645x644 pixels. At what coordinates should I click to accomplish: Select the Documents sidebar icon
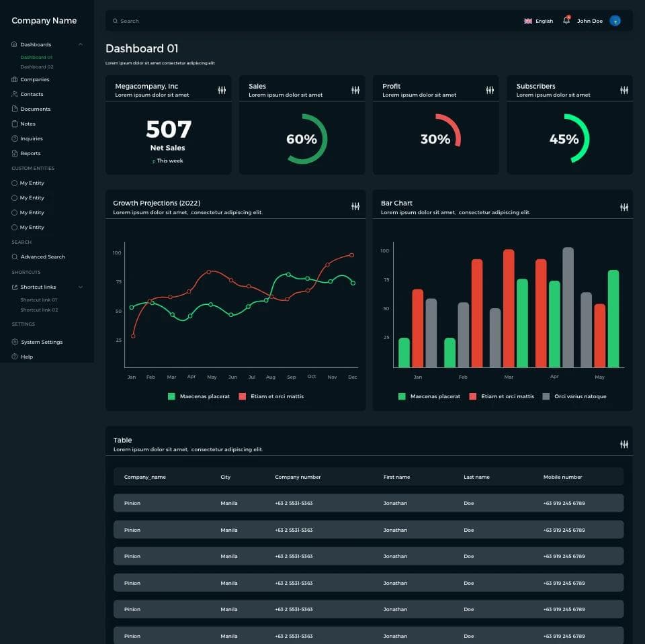click(x=14, y=109)
